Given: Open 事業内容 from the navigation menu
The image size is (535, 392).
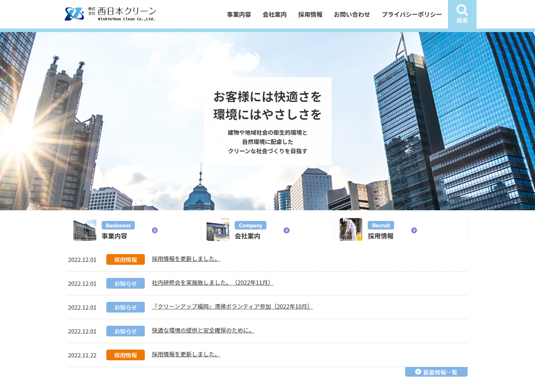Looking at the screenshot, I should [x=238, y=15].
